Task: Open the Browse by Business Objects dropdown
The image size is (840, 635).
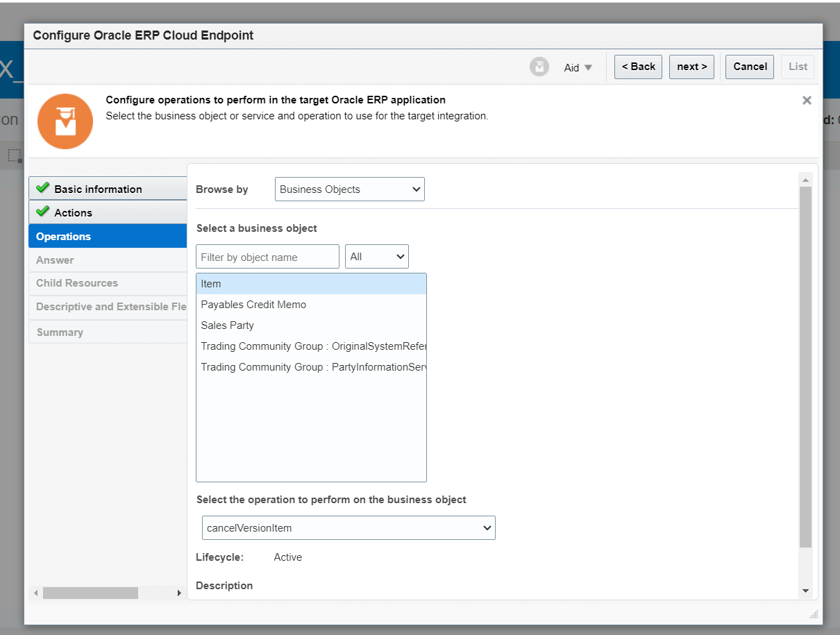Action: (350, 189)
